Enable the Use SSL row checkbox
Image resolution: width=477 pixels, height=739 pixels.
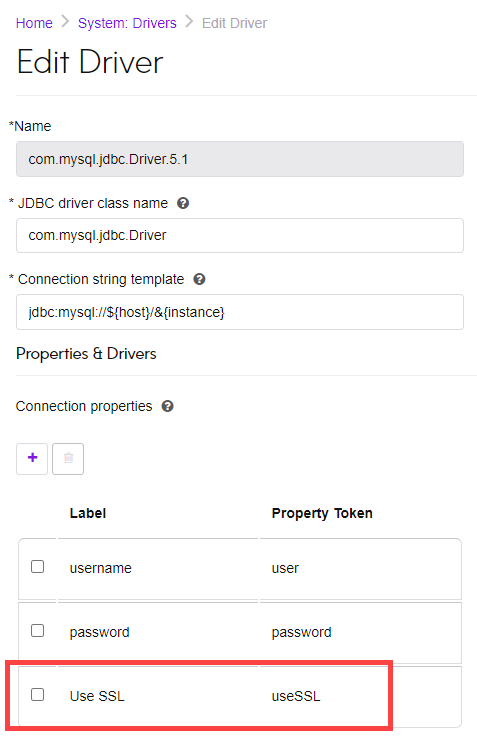pos(37,694)
